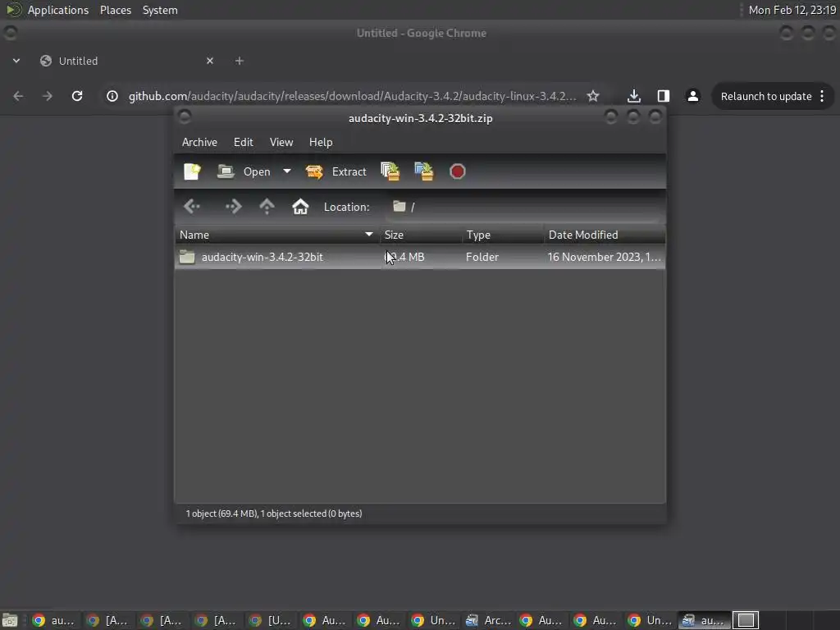Open Chrome's downloads icon

pos(634,96)
